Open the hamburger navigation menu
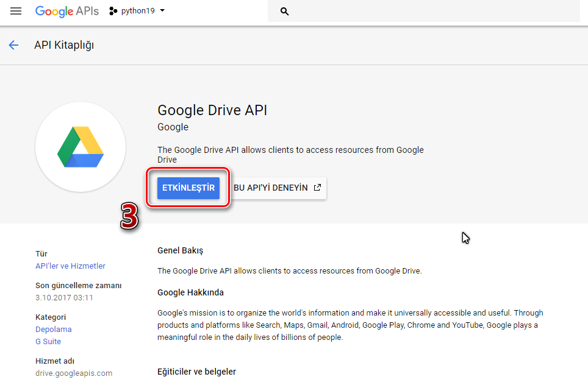This screenshot has width=588, height=385. click(16, 11)
